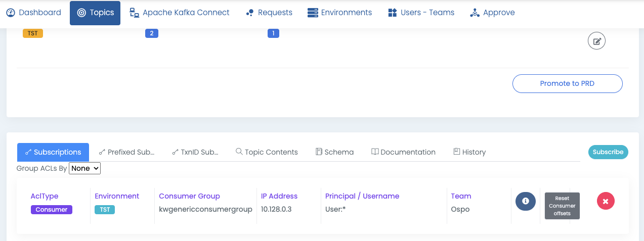Open the Dashboard menu item
The height and width of the screenshot is (241, 644).
34,13
